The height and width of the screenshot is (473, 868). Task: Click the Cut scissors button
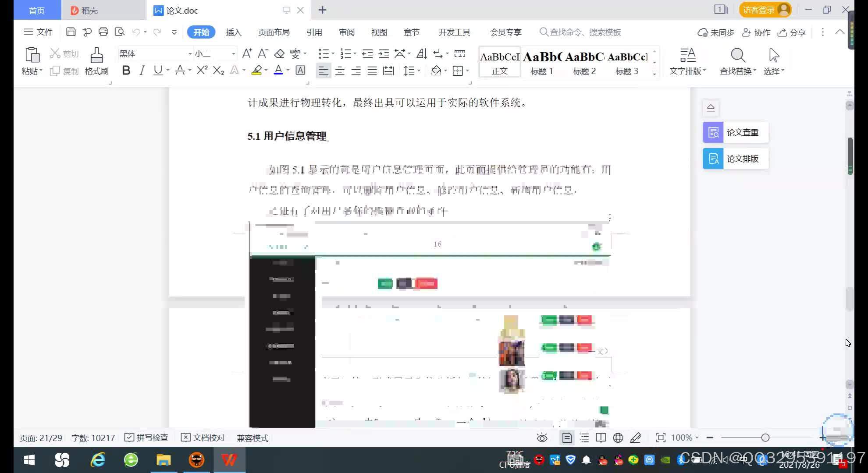(64, 53)
